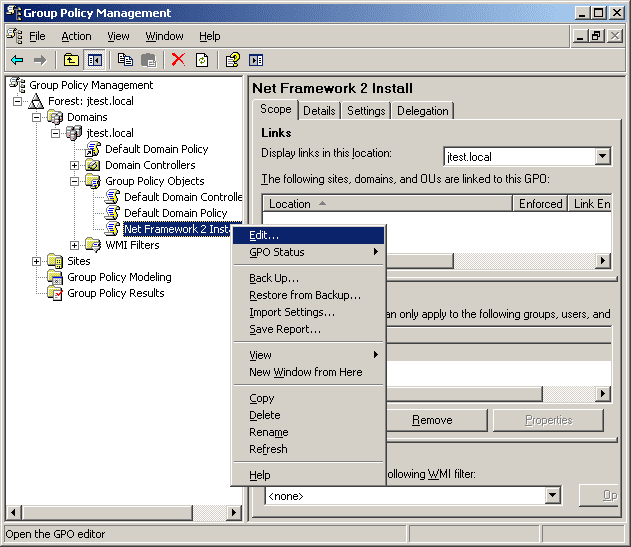Open the Action menu
The width and height of the screenshot is (631, 547).
[x=76, y=36]
